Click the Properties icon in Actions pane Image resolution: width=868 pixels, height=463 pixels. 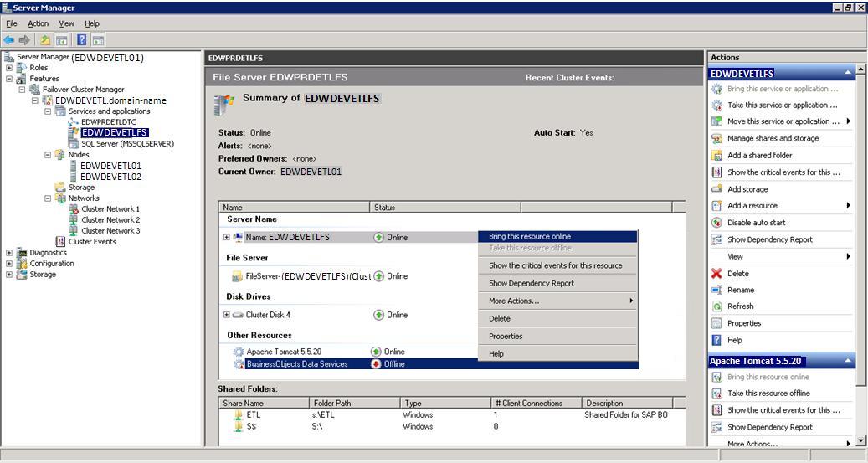coord(716,323)
